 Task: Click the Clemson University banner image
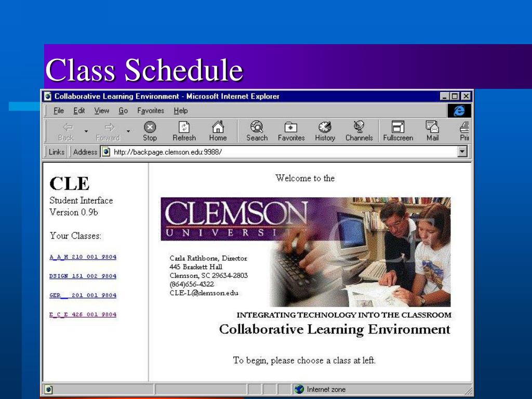click(x=305, y=252)
